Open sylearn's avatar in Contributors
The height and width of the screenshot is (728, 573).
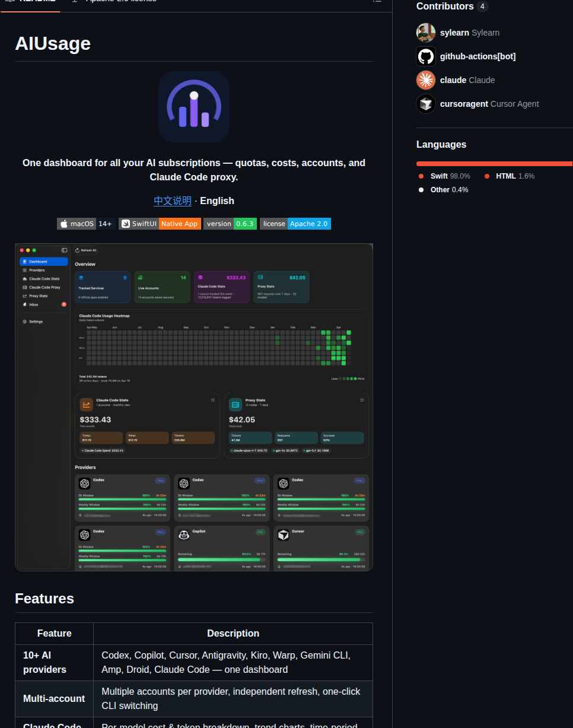(x=426, y=33)
